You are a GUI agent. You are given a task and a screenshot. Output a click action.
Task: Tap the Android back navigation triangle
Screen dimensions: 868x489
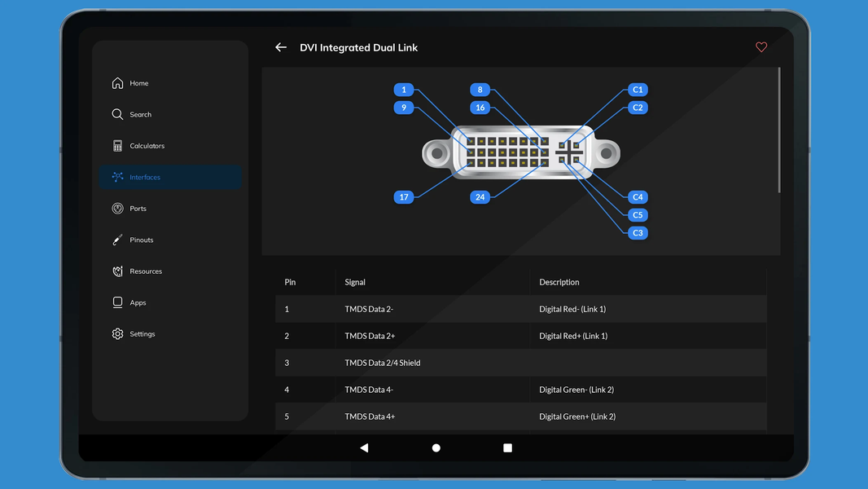click(x=364, y=447)
